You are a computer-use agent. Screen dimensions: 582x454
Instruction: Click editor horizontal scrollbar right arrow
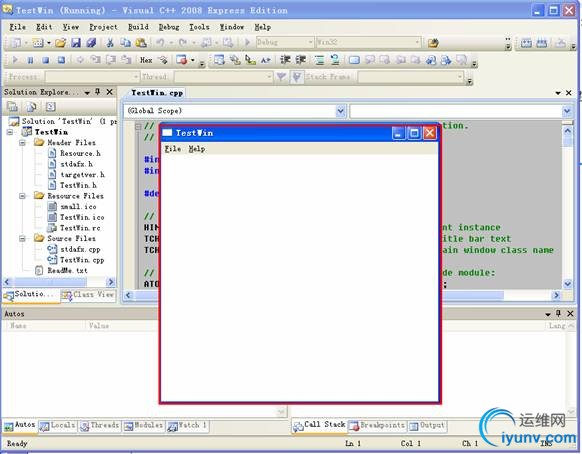coord(556,295)
